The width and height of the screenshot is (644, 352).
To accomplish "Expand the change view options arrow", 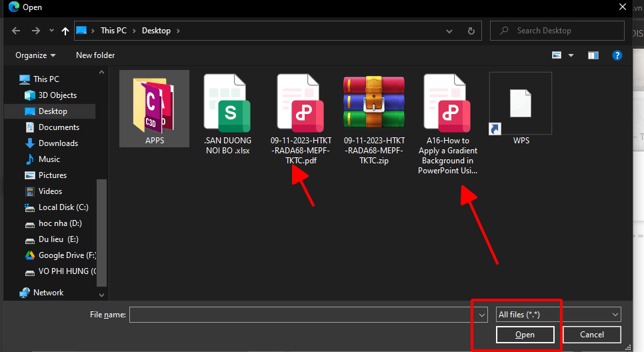I will pos(571,55).
